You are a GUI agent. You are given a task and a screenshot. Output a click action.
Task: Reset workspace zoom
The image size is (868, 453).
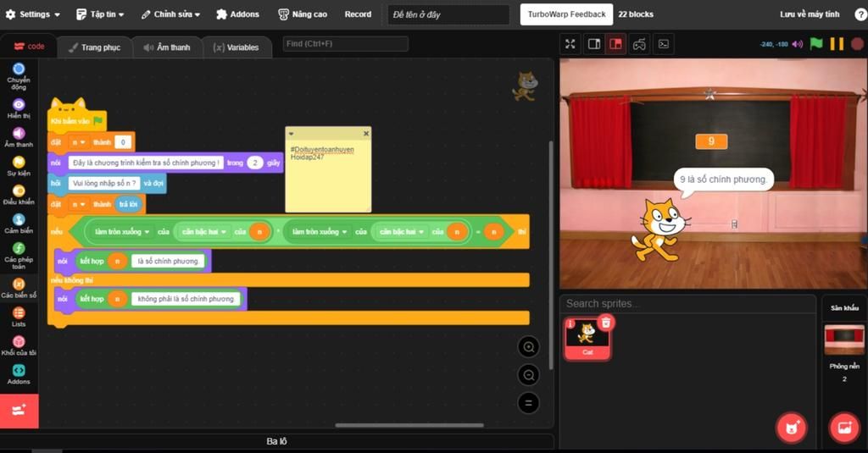click(x=529, y=403)
